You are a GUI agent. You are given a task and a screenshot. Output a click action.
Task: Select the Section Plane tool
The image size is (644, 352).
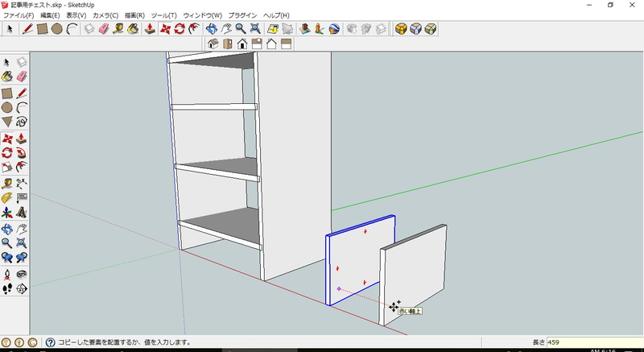point(22,288)
